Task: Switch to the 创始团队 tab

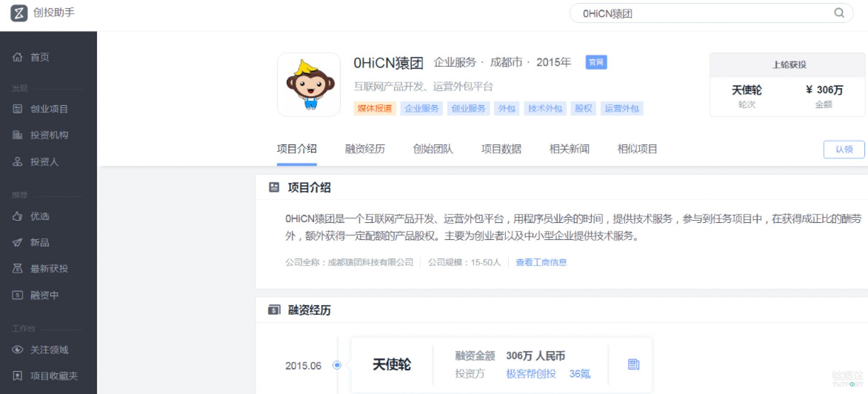Action: coord(433,149)
